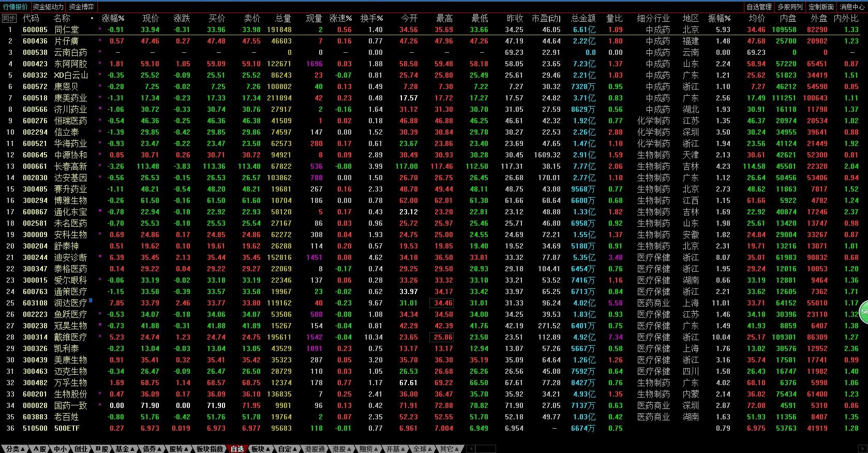Toggle the 同步 sync button

[x=9, y=18]
